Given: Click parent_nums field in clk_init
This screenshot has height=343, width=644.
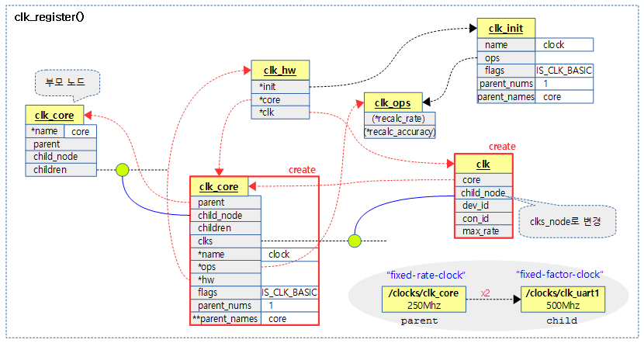Looking at the screenshot, I should (506, 84).
